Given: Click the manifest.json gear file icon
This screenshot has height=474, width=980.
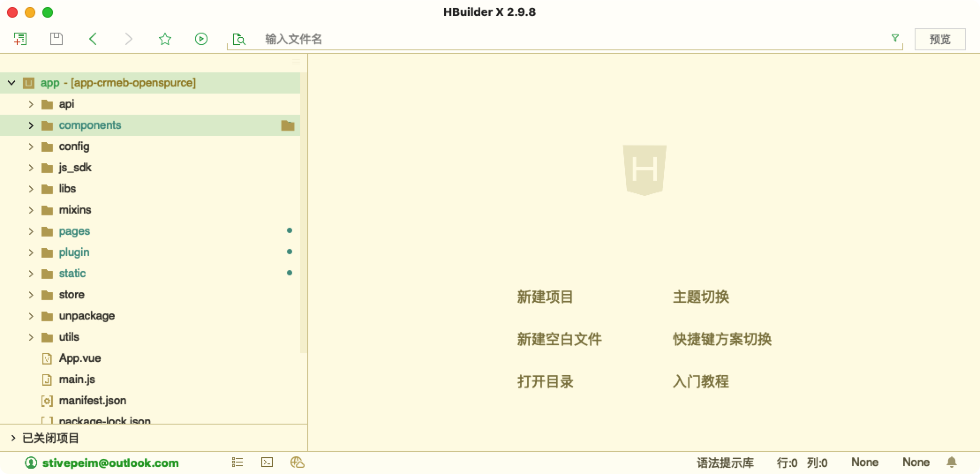Looking at the screenshot, I should [x=47, y=401].
